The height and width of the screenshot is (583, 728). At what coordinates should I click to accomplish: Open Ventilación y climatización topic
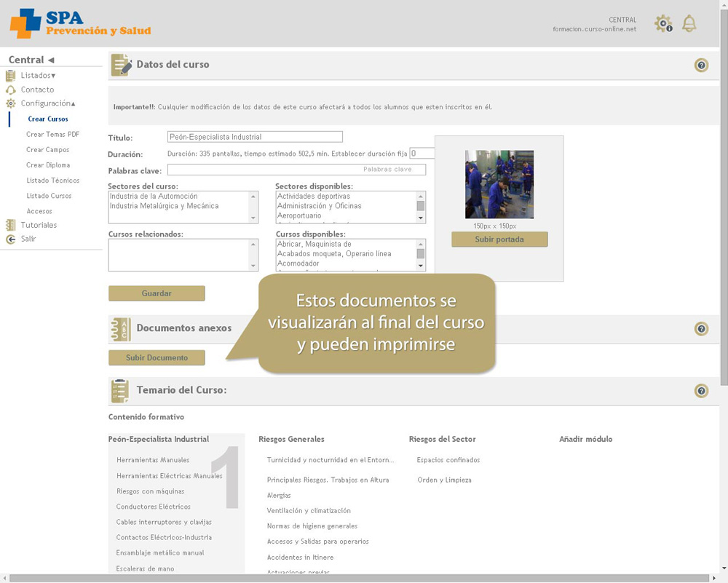coord(309,511)
